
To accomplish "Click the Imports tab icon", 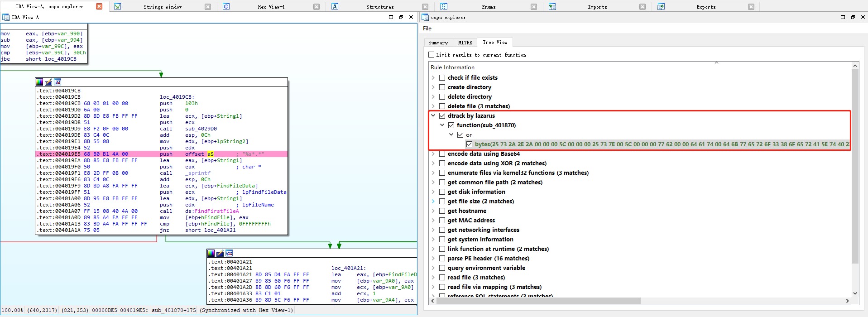I will [552, 6].
